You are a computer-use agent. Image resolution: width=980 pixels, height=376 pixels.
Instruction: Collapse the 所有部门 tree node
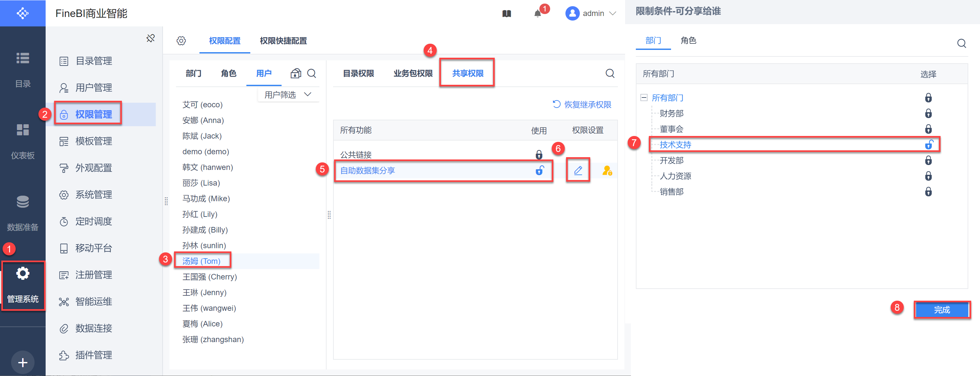644,98
